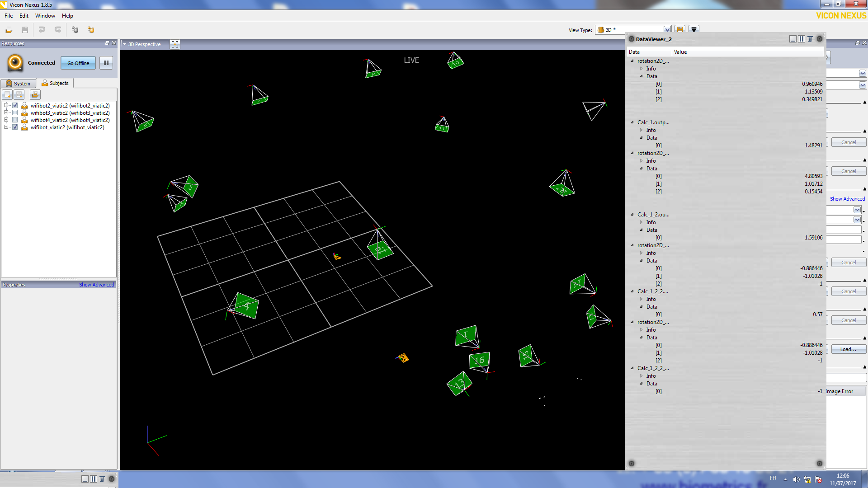
Task: Click DataViewer_2 list layout icon
Action: [810, 39]
